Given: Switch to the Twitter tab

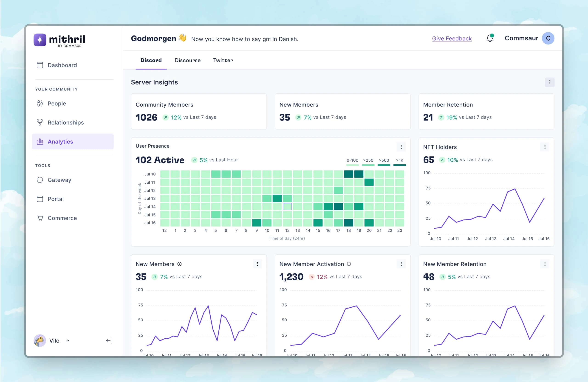Looking at the screenshot, I should (x=223, y=60).
